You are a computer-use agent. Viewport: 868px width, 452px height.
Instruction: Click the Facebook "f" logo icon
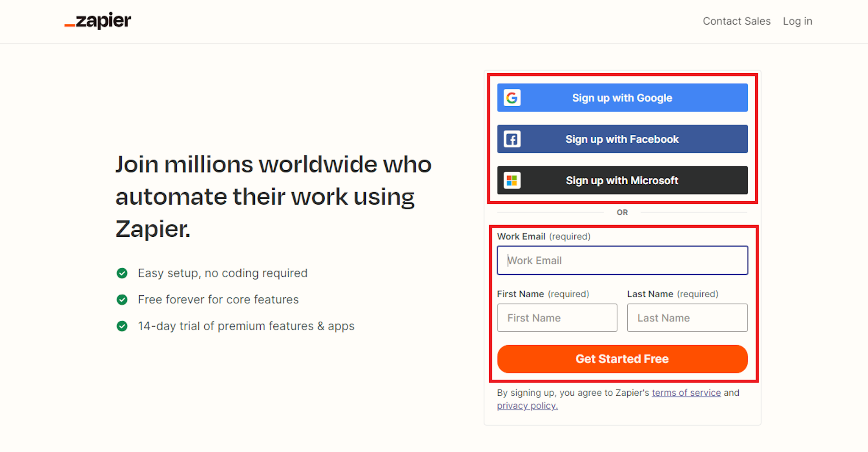(x=512, y=139)
